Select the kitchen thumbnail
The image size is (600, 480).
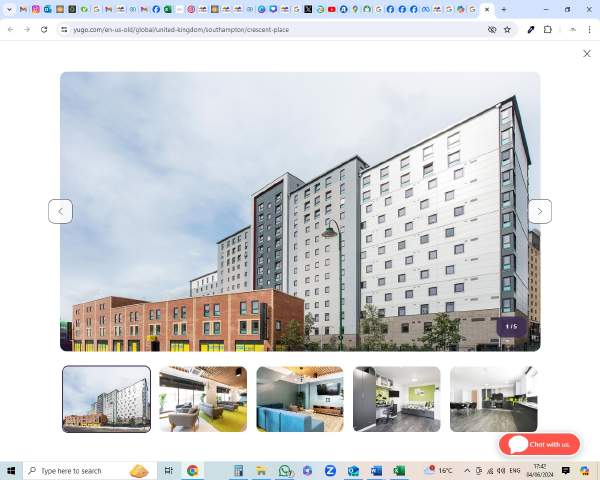tap(493, 398)
